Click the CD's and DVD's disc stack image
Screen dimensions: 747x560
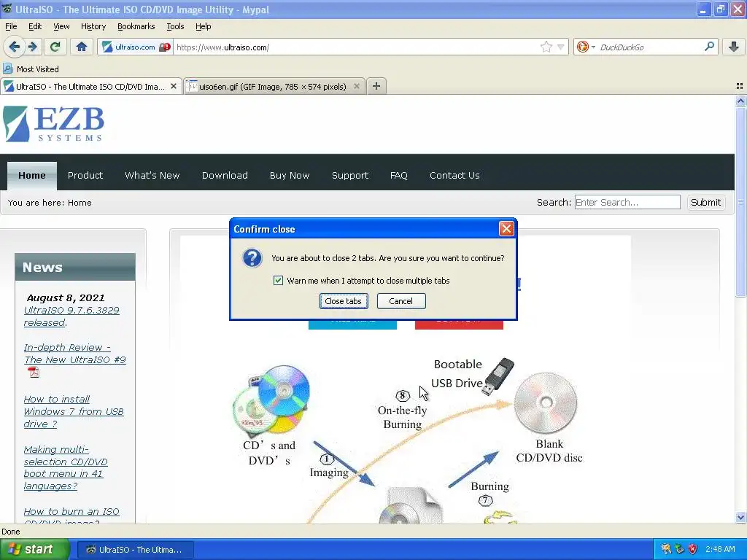pos(271,401)
